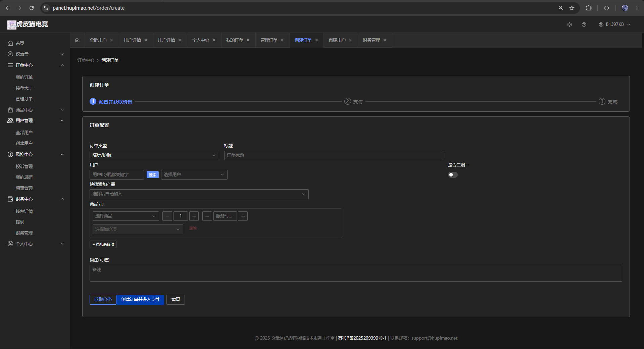Screen dimensions: 644x349
Task: Open the 订单类型 dropdown
Action: pos(154,155)
